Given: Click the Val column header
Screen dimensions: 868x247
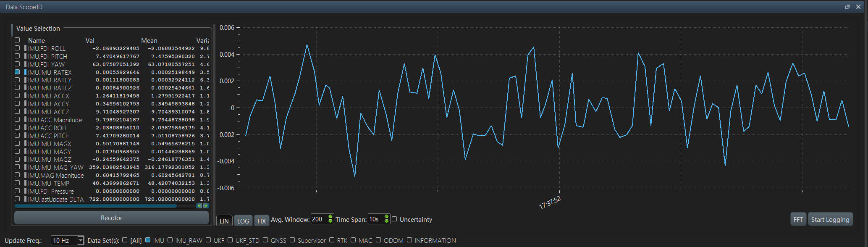Looking at the screenshot, I should coord(90,41).
